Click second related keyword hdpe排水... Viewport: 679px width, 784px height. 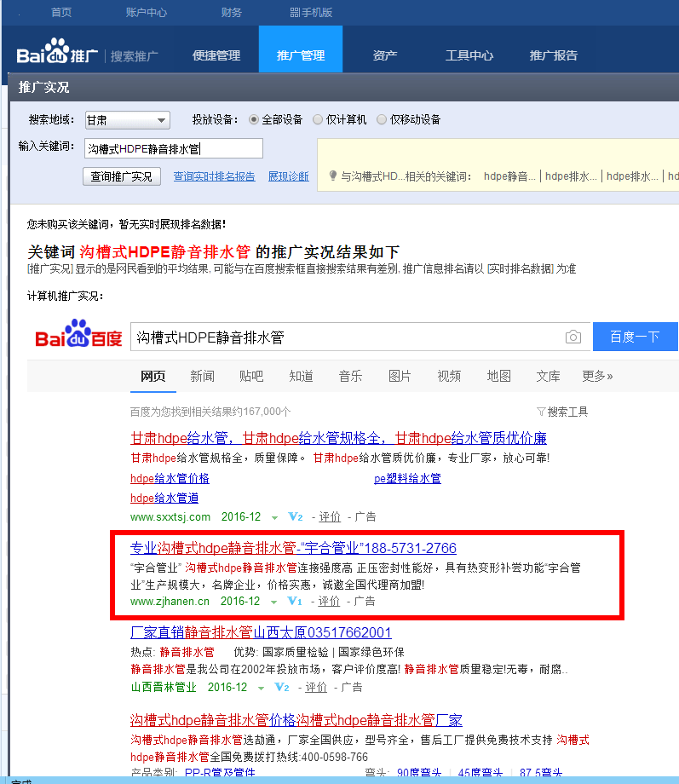(571, 176)
